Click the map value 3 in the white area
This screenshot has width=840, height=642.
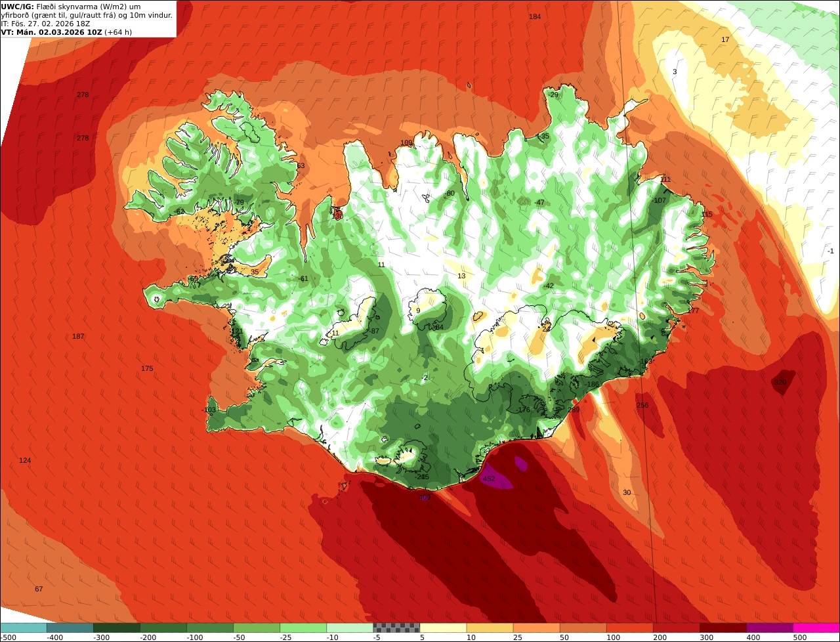[675, 72]
